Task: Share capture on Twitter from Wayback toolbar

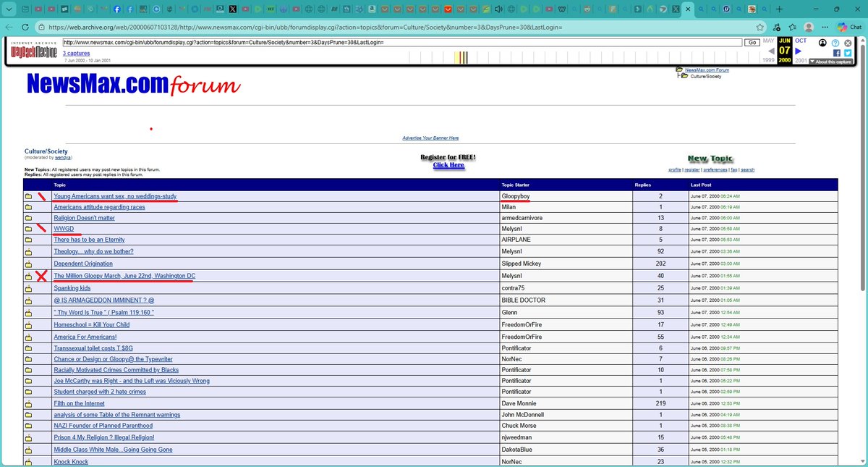Action: (847, 53)
